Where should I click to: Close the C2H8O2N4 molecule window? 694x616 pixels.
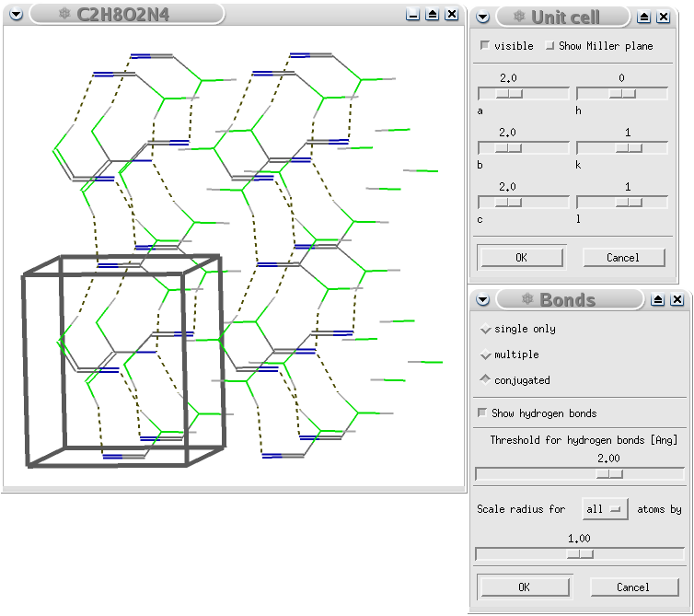pos(451,15)
